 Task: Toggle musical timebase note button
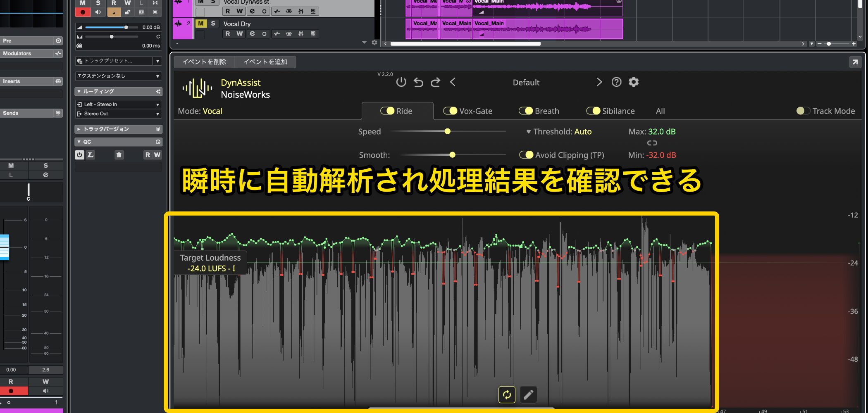click(114, 12)
